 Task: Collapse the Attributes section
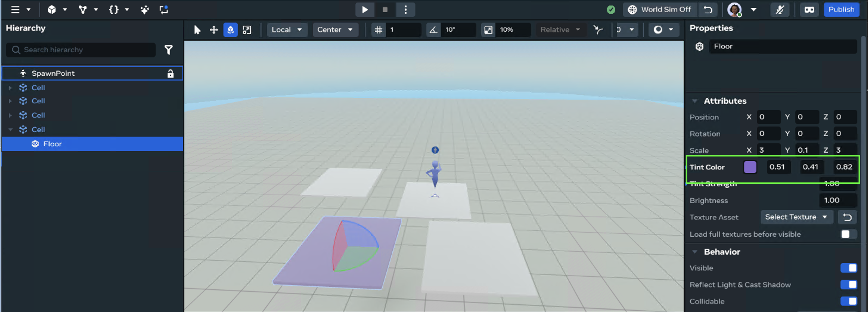click(695, 101)
